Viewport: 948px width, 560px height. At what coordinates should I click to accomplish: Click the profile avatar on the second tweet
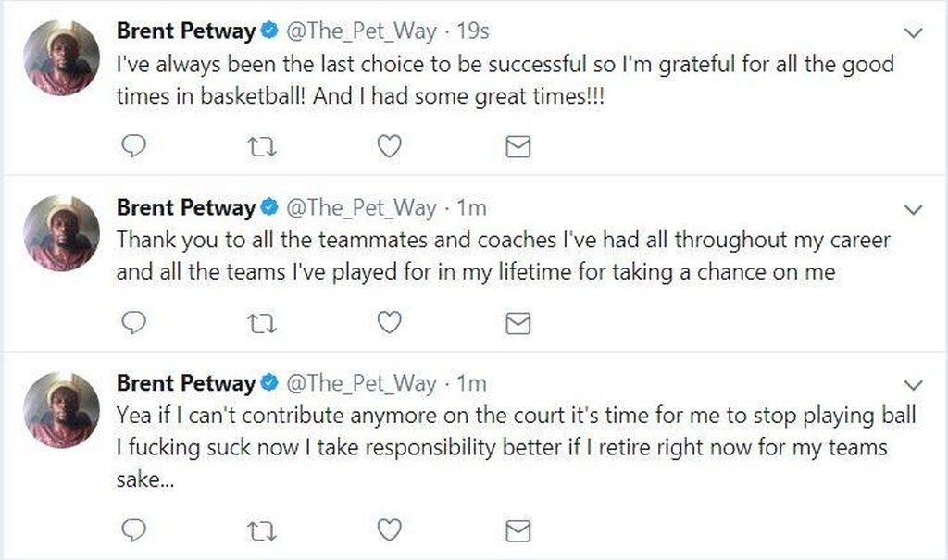[61, 233]
